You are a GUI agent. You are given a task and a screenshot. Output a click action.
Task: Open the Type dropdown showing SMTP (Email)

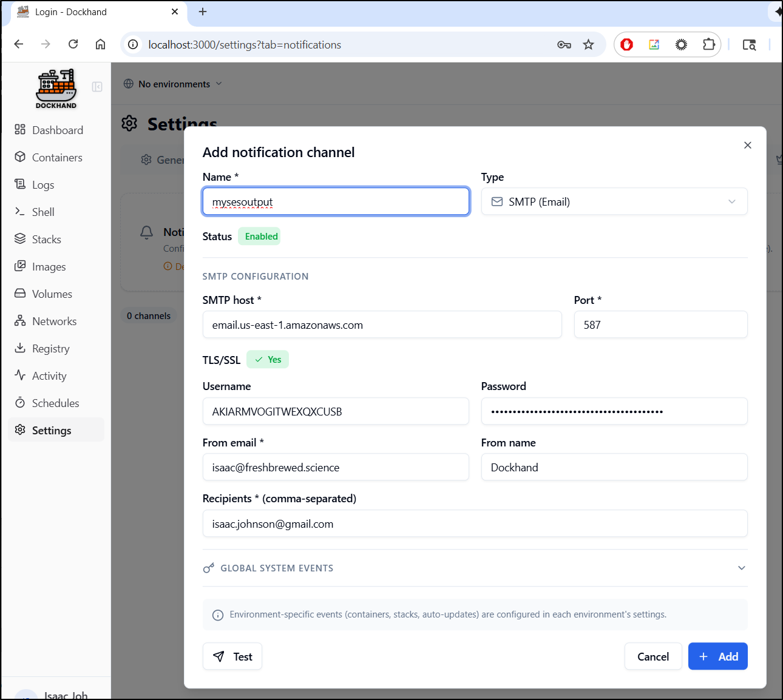pyautogui.click(x=614, y=202)
